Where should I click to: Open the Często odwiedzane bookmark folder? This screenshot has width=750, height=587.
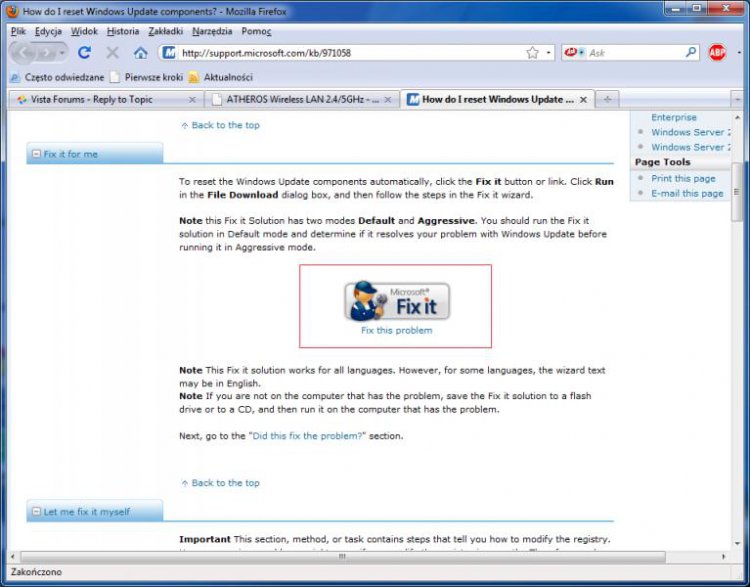pos(57,77)
